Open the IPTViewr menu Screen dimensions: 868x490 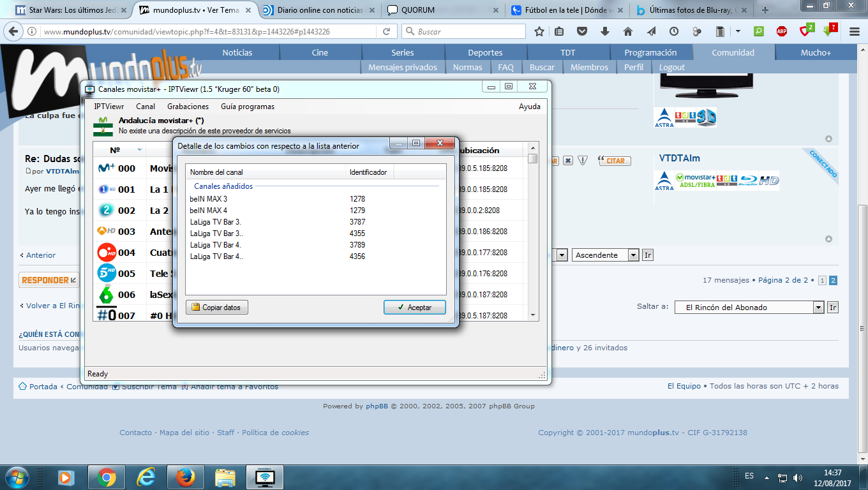pos(109,107)
